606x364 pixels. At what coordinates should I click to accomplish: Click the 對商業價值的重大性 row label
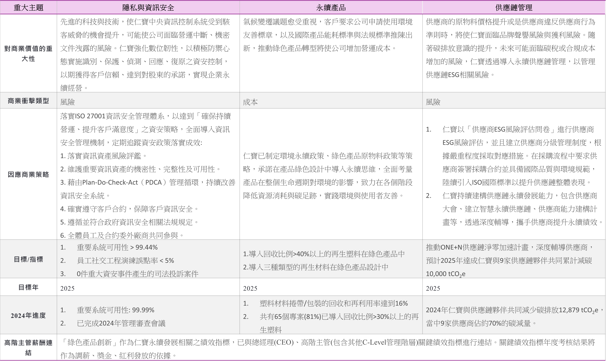point(28,53)
